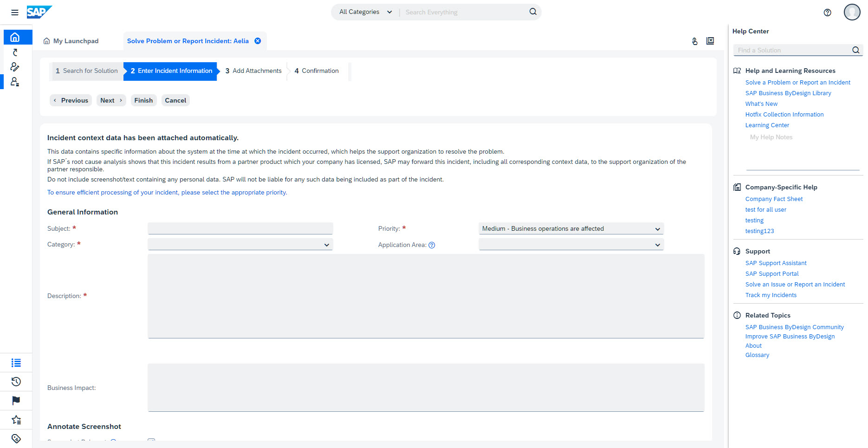Open Solve a Problem or Report an Incident link
The width and height of the screenshot is (868, 448).
pos(798,83)
